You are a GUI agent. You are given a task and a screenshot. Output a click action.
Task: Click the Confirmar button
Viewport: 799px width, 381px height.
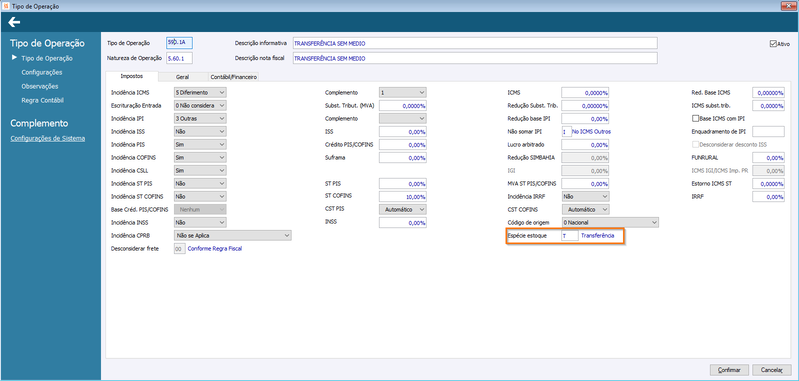click(x=729, y=370)
